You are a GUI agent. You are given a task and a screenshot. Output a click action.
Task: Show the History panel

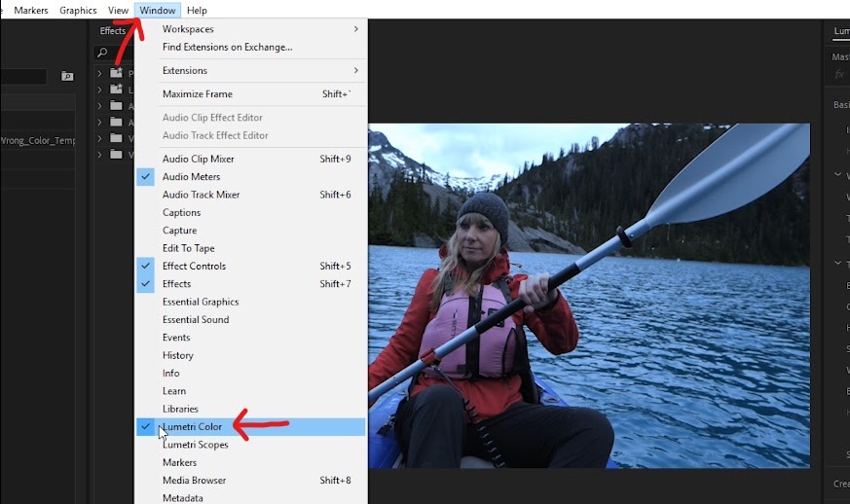pos(251,355)
